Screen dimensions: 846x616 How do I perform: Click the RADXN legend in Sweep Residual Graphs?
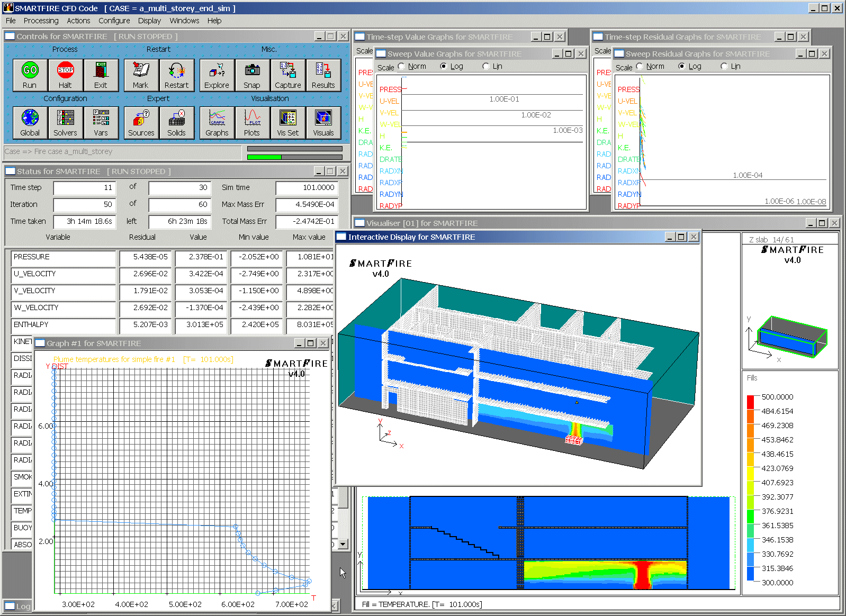(629, 171)
